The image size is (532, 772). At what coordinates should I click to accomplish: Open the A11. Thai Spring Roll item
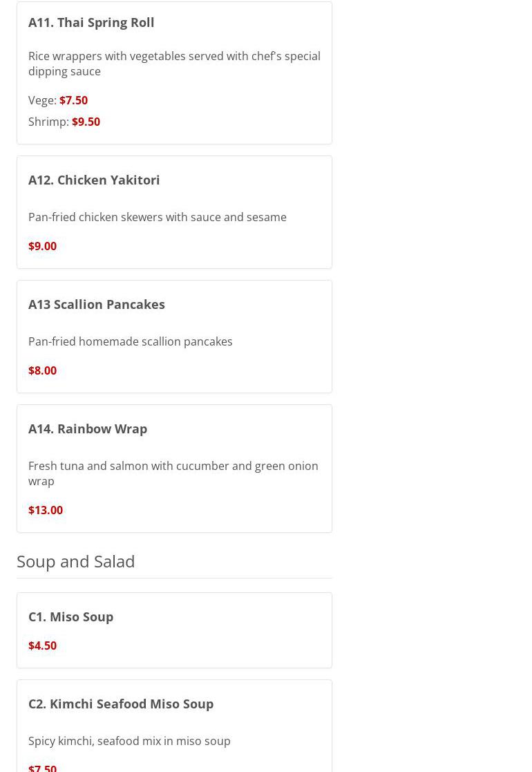[x=91, y=23]
